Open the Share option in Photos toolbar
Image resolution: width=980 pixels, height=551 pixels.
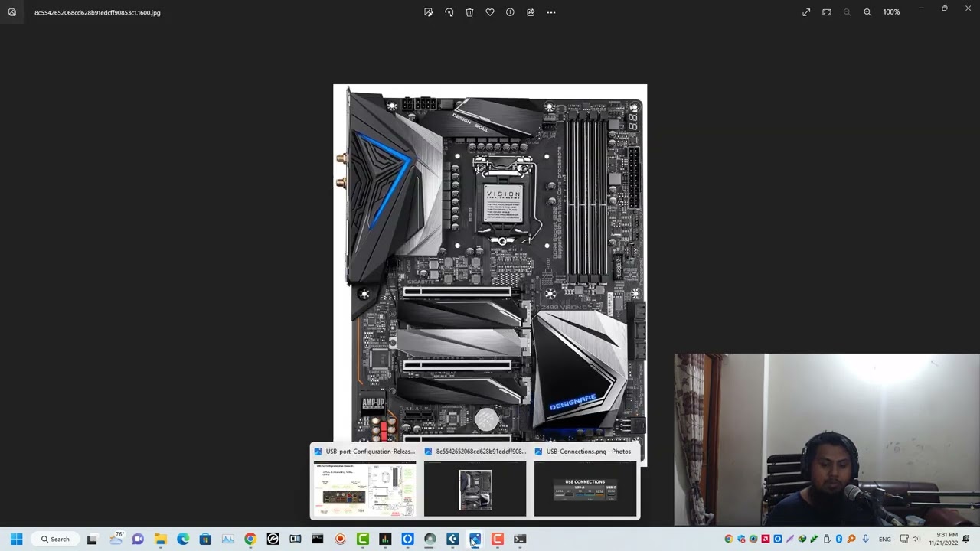[531, 12]
